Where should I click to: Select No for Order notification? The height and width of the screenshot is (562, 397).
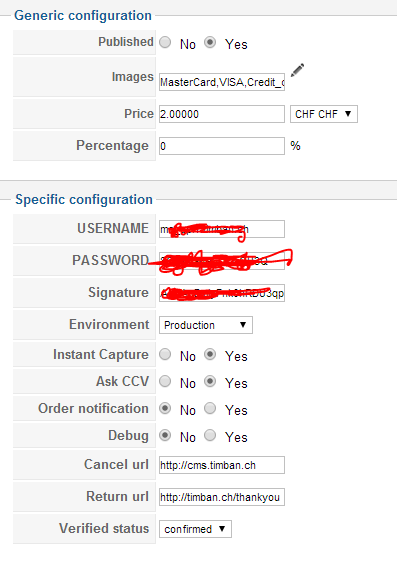pos(165,408)
